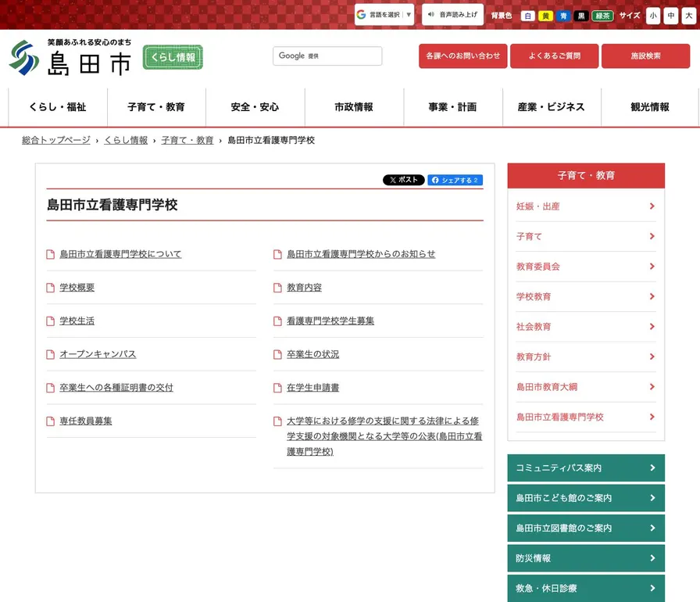Click the よくあるご質問 button
This screenshot has width=700, height=602.
(x=555, y=56)
